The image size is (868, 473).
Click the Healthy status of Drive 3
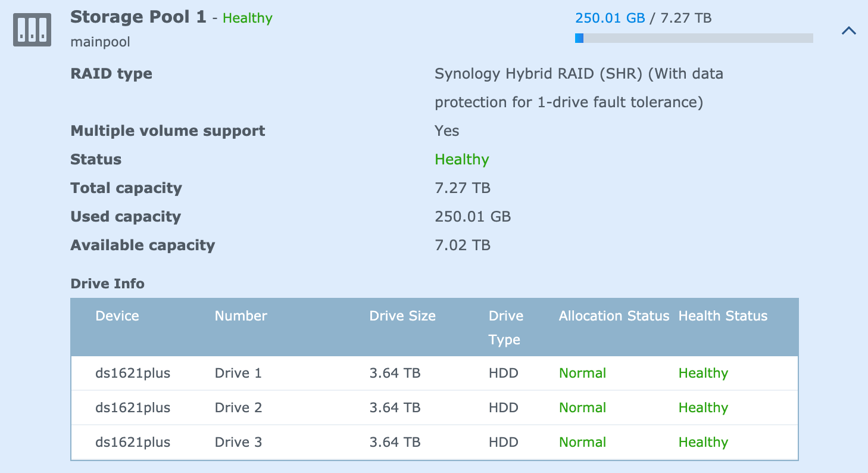point(703,443)
